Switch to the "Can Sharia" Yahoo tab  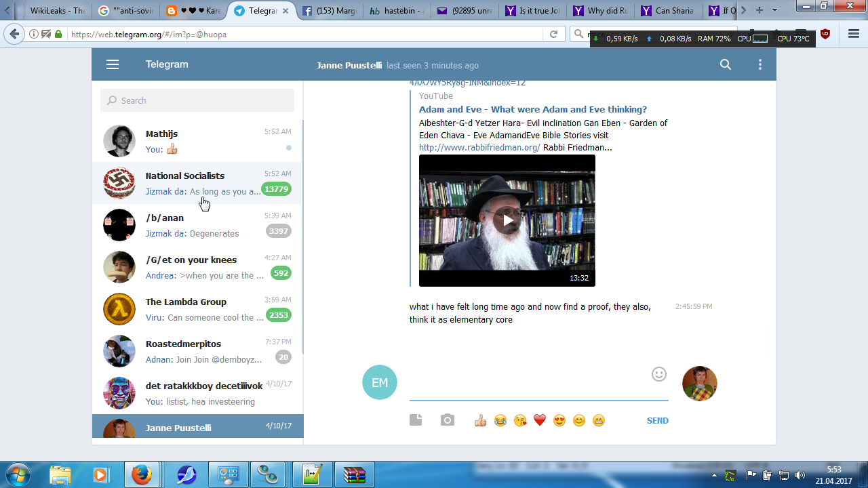(x=670, y=11)
